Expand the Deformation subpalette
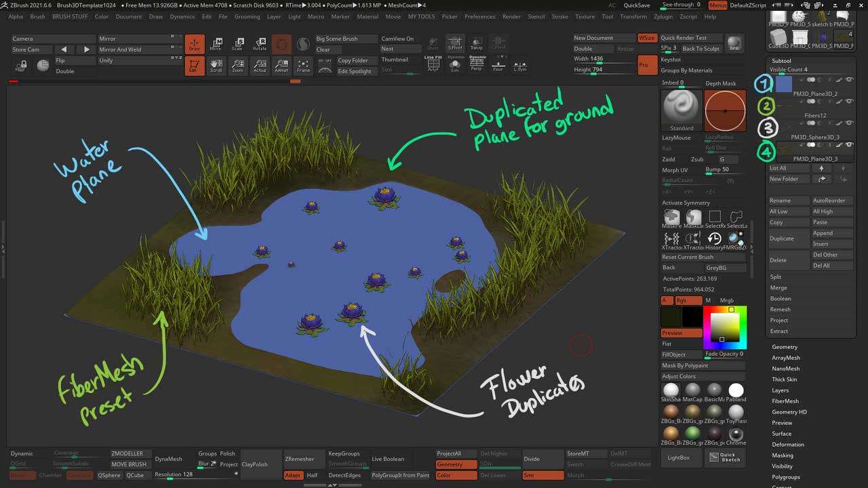 pyautogui.click(x=788, y=444)
